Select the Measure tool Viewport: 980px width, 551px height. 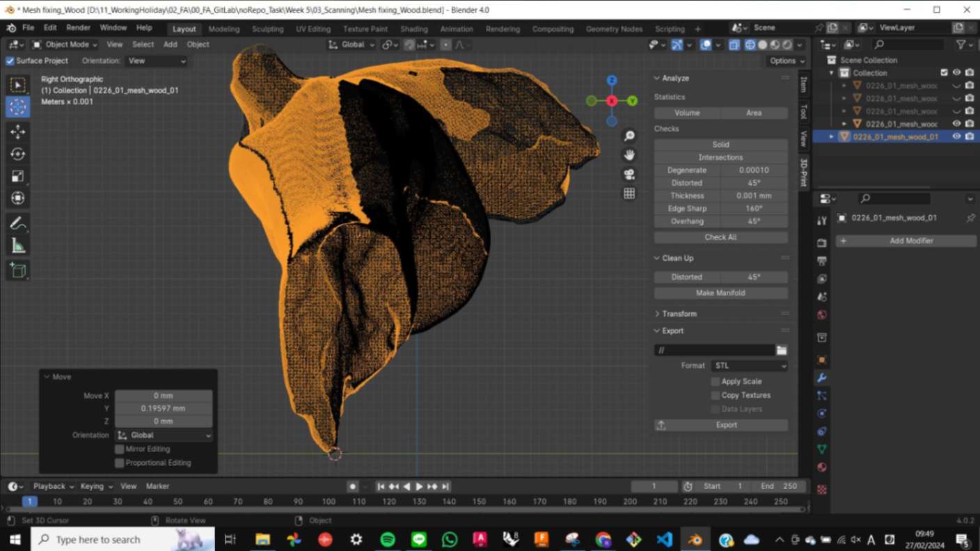tap(18, 246)
